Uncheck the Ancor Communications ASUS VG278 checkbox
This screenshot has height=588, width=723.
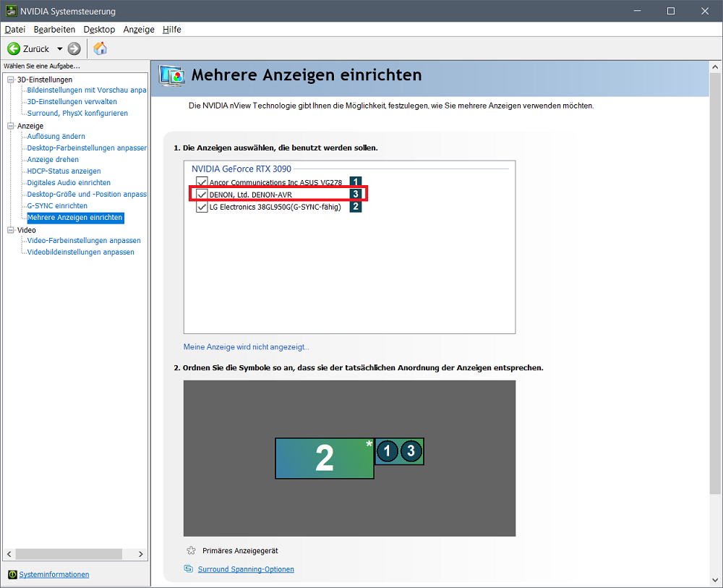202,182
